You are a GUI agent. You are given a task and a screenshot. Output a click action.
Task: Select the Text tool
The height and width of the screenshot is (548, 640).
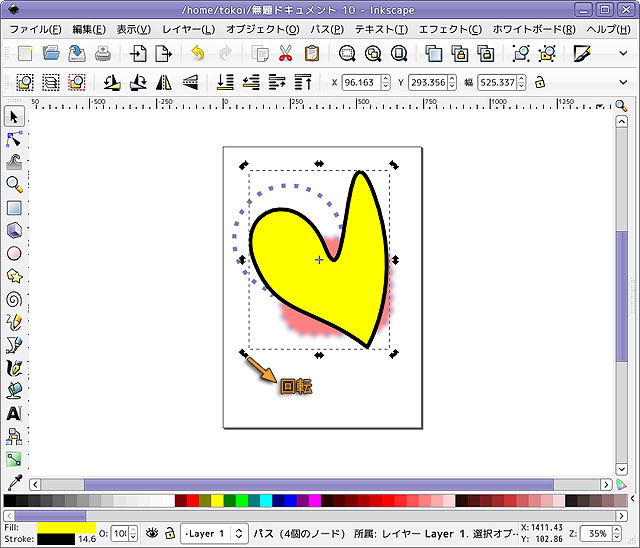point(14,413)
